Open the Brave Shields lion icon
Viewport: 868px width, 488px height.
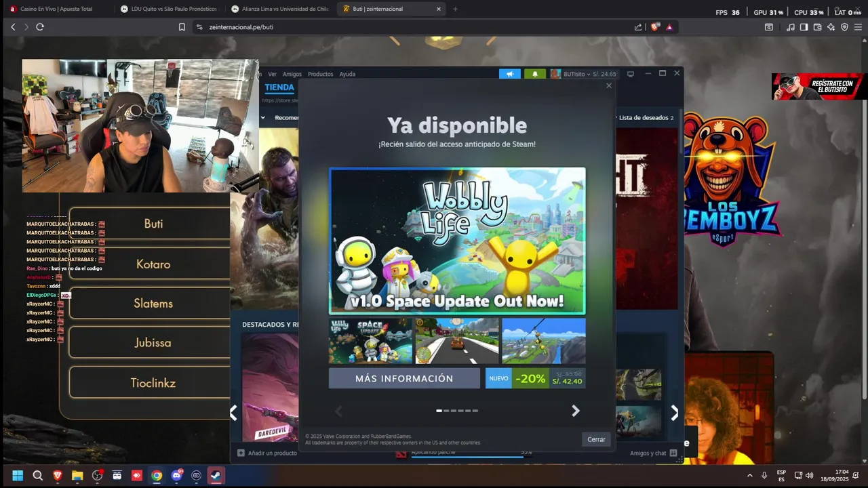[x=654, y=27]
